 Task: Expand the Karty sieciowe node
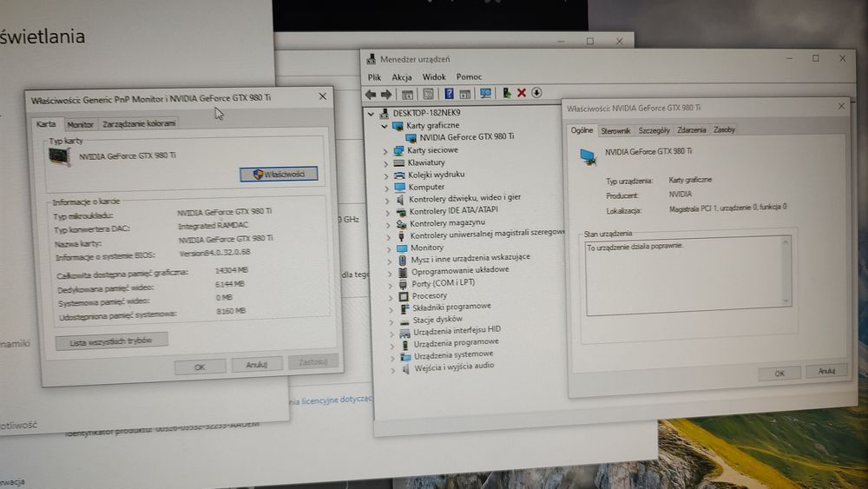[386, 151]
